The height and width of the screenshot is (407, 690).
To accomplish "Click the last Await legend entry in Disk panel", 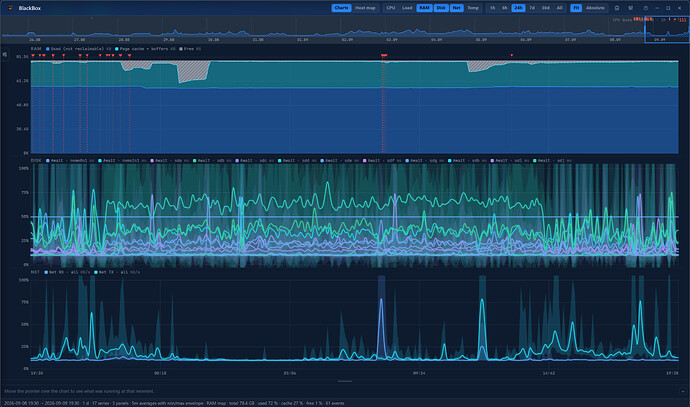I will pos(552,161).
